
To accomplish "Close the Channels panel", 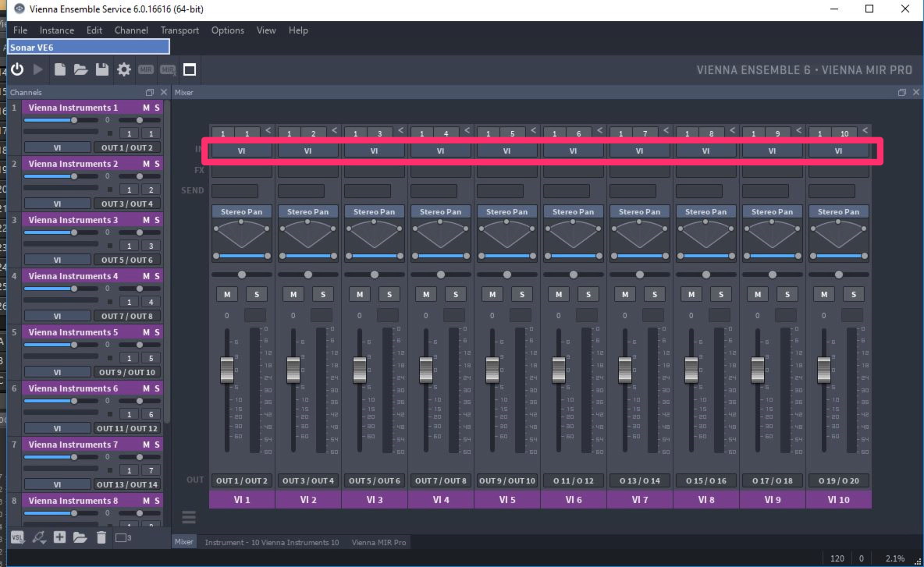I will coord(164,93).
